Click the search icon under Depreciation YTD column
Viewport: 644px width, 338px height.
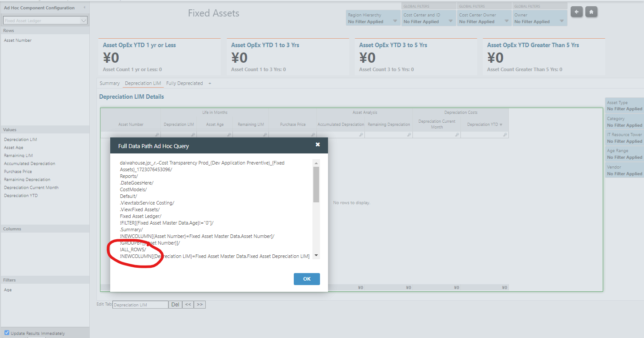[505, 135]
